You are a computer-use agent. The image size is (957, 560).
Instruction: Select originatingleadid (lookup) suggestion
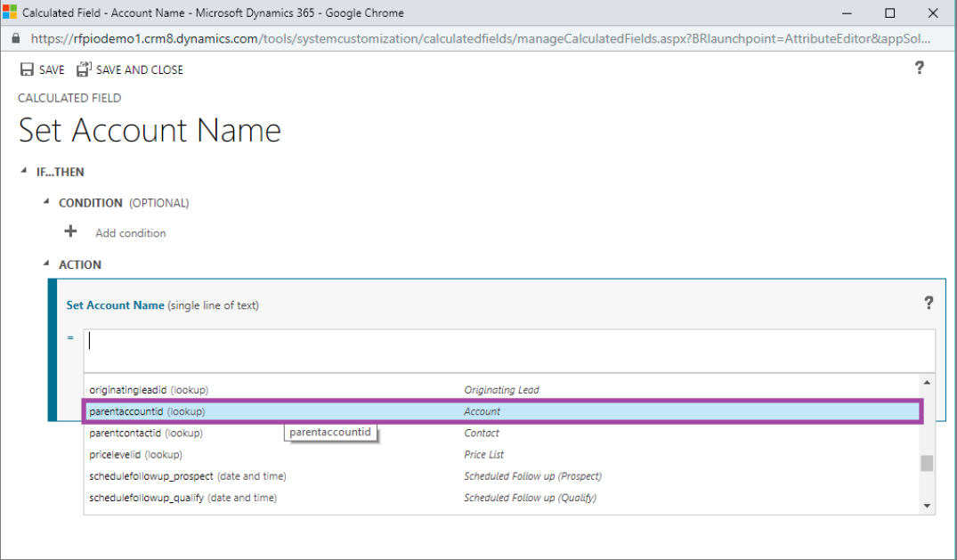[502, 390]
